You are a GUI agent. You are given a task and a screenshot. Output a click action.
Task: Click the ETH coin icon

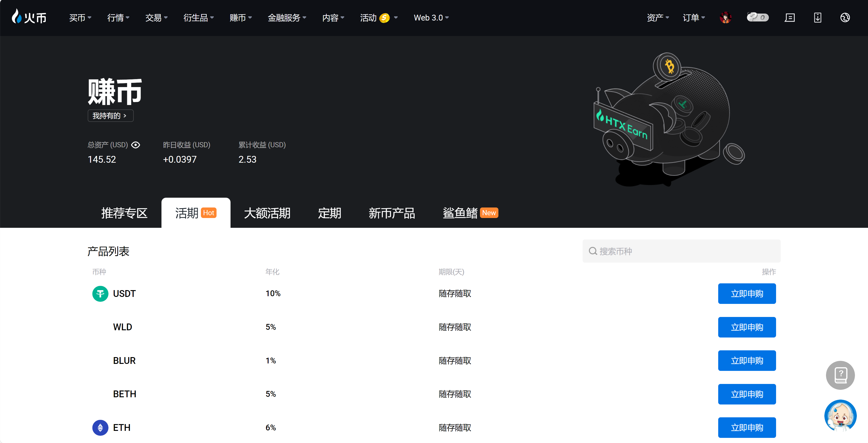pos(100,428)
